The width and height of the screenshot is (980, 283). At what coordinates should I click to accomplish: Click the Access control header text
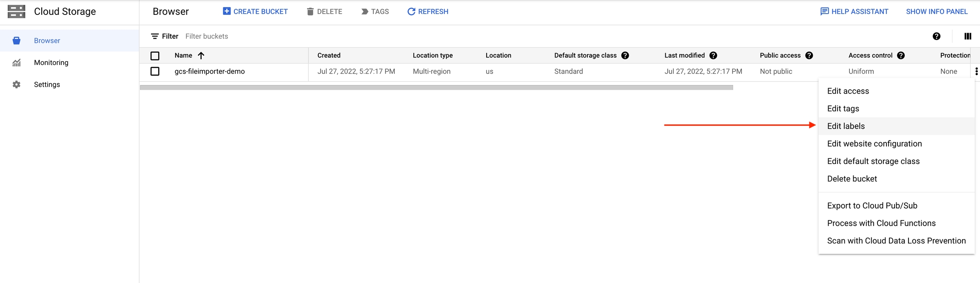(x=870, y=56)
